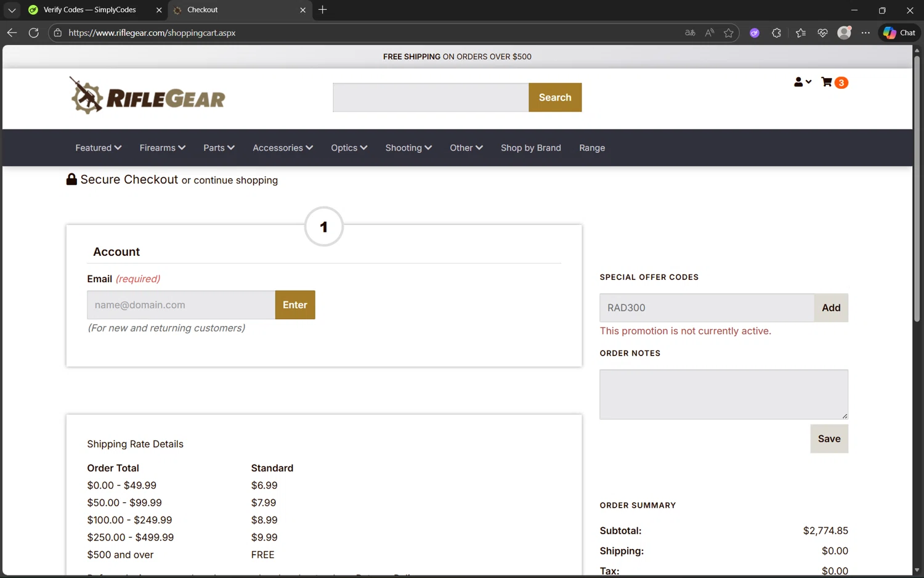924x578 pixels.
Task: Click the subtotal value $2,774.85
Action: pos(825,531)
